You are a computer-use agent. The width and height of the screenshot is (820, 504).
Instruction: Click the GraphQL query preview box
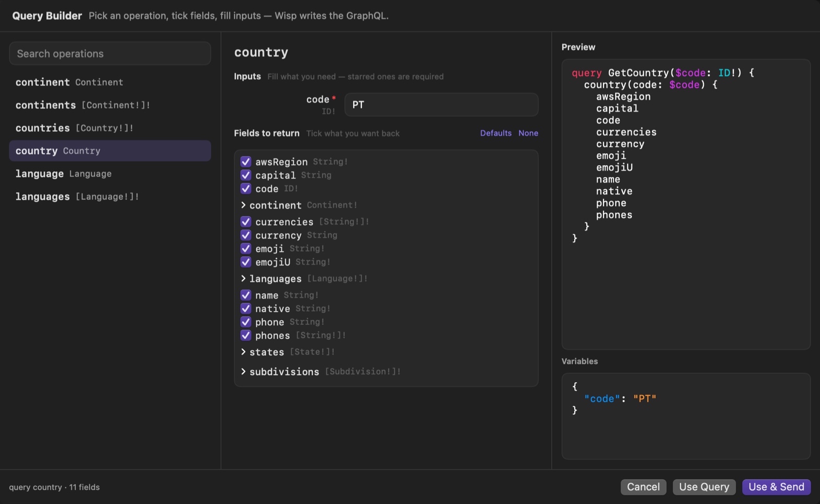686,204
